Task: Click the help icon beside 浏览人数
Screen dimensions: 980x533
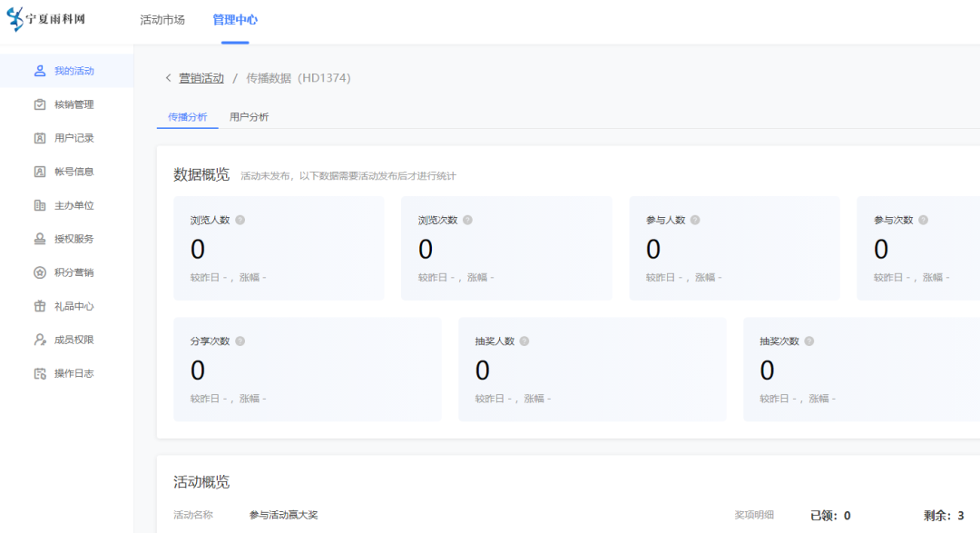Action: pyautogui.click(x=240, y=221)
